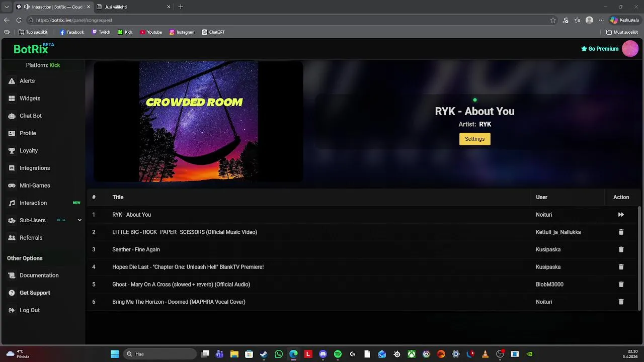
Task: Select the Chat Bot robot icon
Action: 12,116
